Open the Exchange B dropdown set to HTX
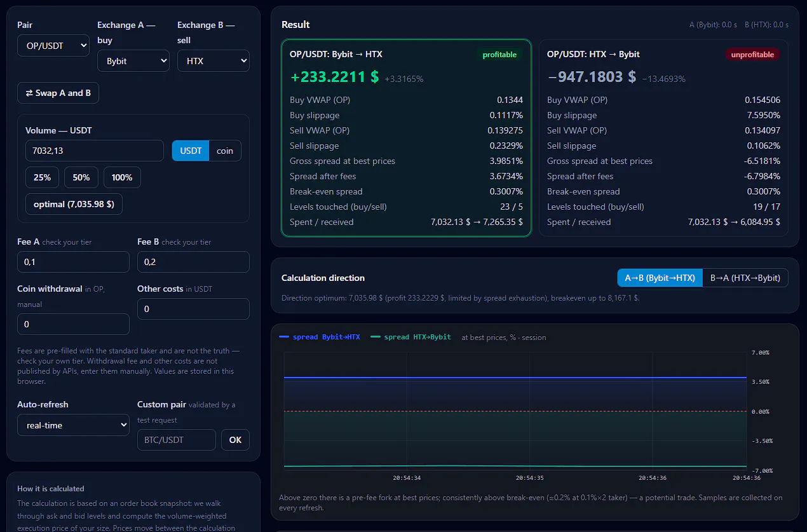 coord(214,61)
